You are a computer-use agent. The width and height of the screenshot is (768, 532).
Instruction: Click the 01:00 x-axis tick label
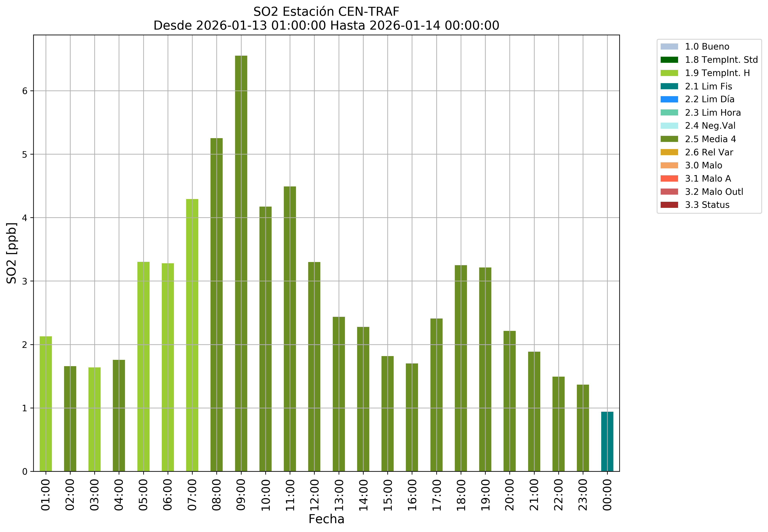point(46,495)
